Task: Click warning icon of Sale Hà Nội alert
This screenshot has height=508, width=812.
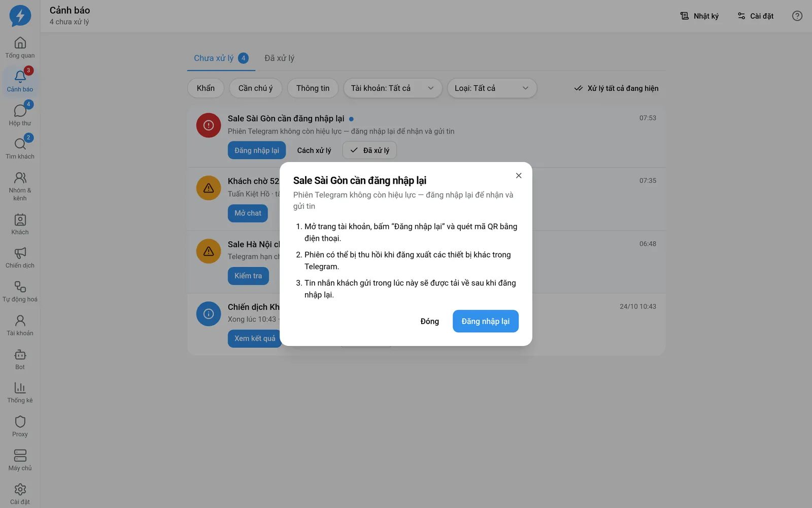Action: [x=209, y=251]
